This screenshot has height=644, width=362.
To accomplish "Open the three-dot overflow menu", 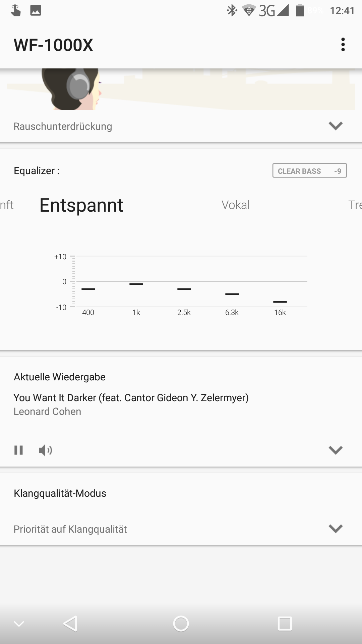I will click(x=343, y=45).
